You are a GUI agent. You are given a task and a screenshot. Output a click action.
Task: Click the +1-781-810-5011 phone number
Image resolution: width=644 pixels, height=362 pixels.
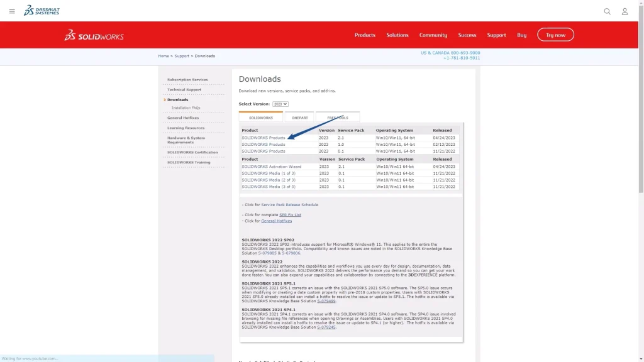click(461, 58)
